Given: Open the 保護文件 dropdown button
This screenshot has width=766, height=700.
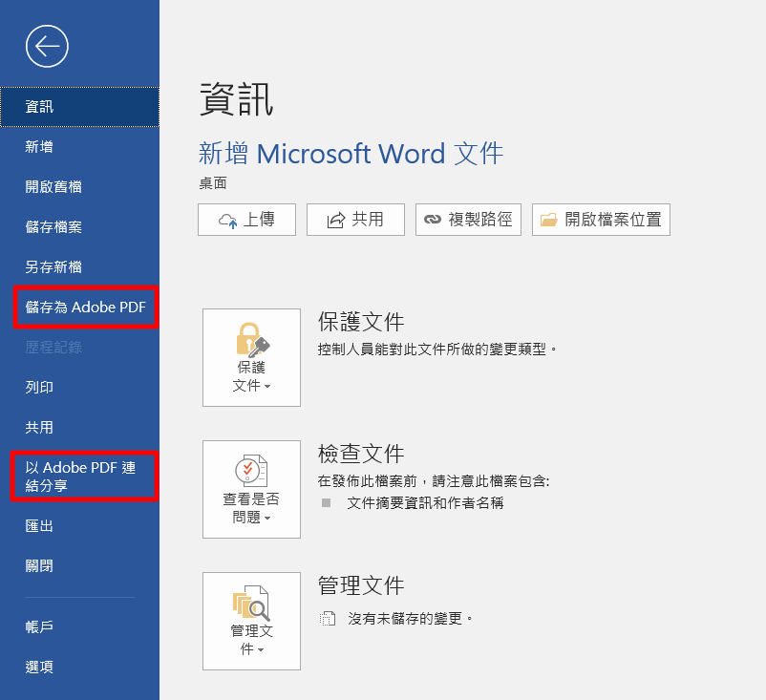Looking at the screenshot, I should pyautogui.click(x=251, y=357).
